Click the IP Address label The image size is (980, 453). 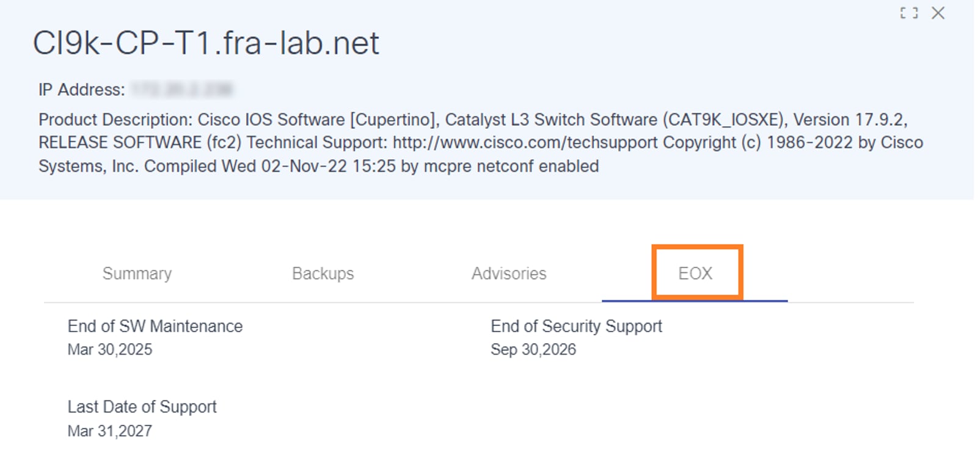tap(81, 90)
